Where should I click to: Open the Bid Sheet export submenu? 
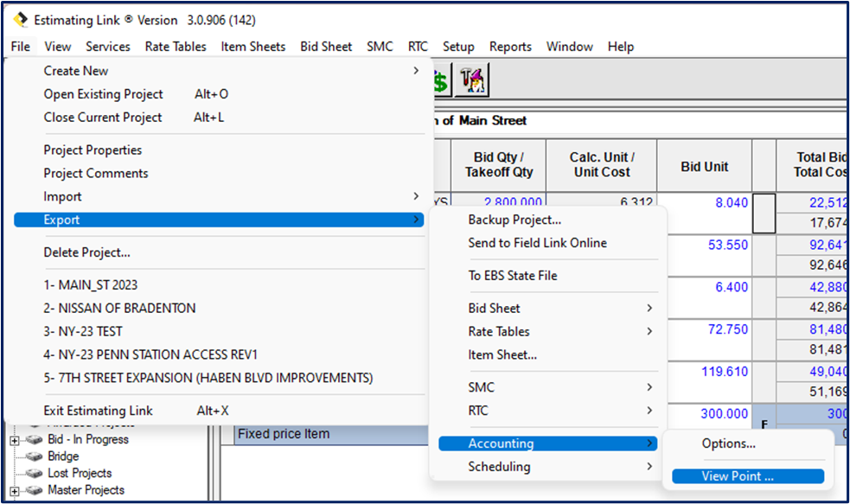pyautogui.click(x=547, y=309)
